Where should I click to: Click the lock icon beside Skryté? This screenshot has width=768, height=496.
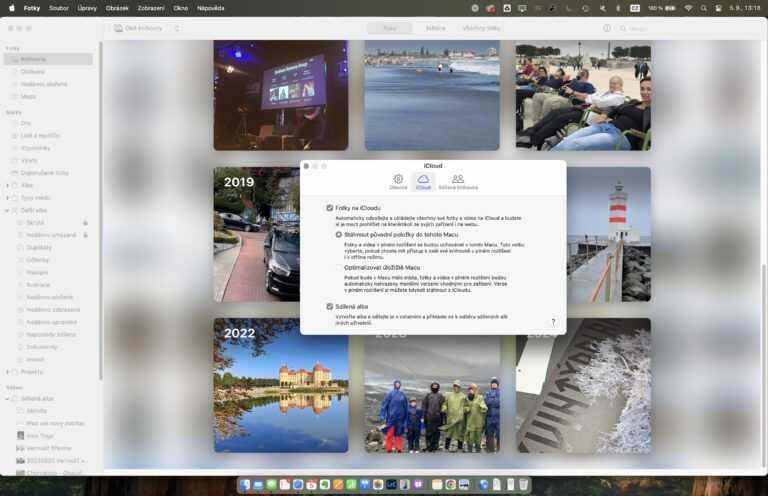(x=85, y=223)
